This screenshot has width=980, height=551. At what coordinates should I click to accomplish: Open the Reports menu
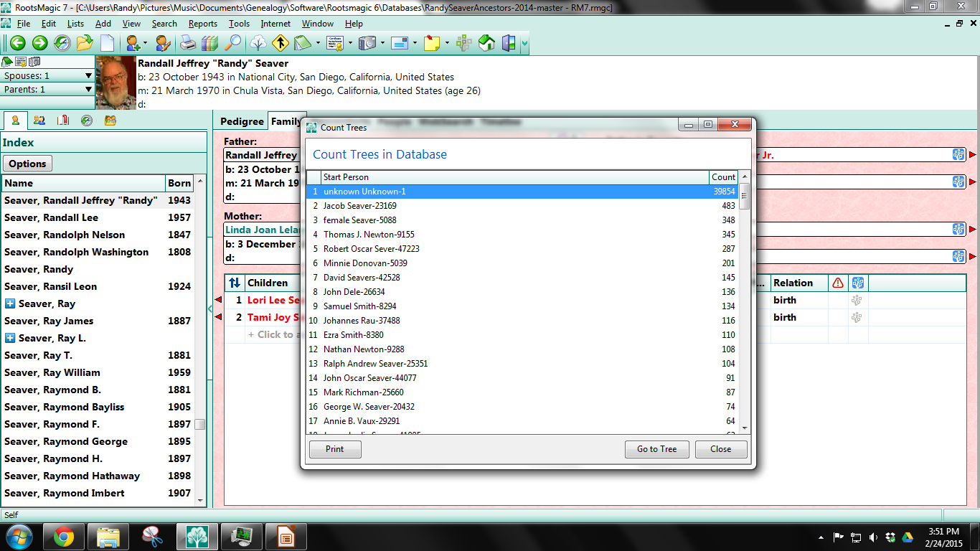point(203,24)
